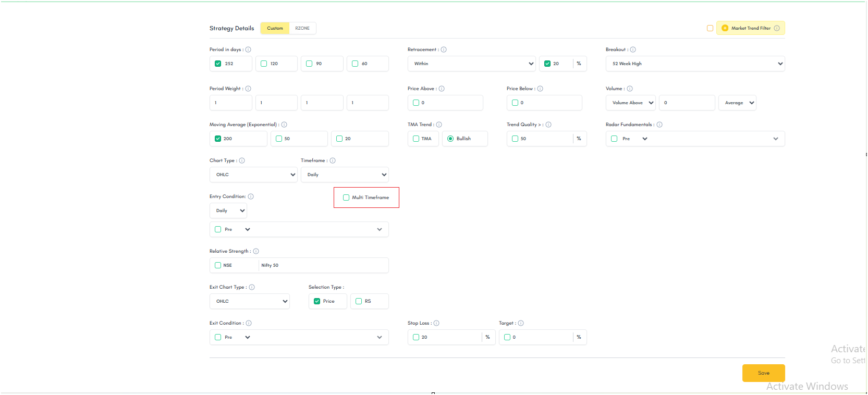This screenshot has height=395, width=868.
Task: Click info icon beside Trend Quality
Action: [548, 125]
